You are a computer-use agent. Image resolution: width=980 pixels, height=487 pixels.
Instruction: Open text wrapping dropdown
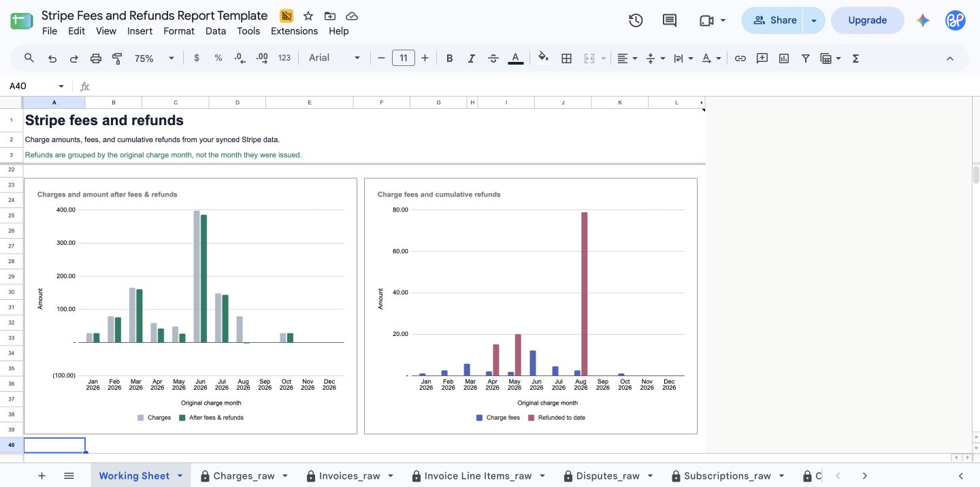[683, 58]
